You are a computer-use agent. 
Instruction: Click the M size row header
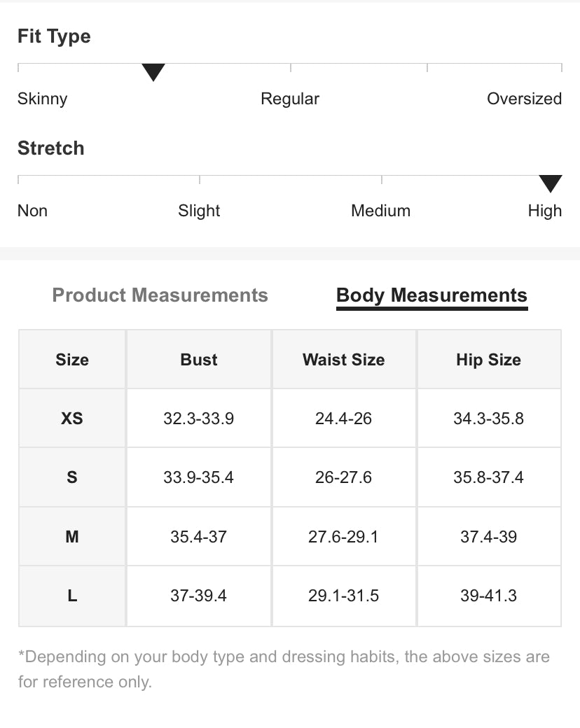click(72, 537)
